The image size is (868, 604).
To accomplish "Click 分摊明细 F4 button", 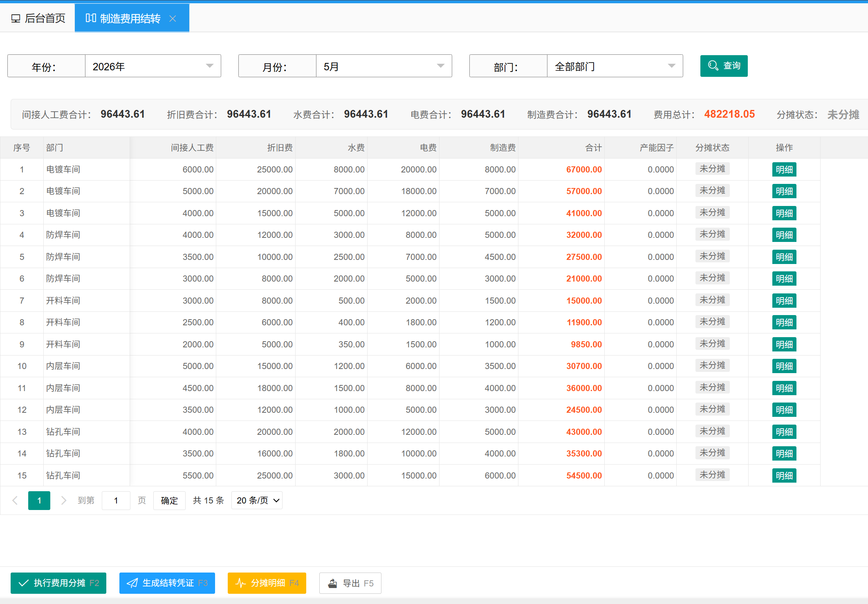I will coord(267,583).
